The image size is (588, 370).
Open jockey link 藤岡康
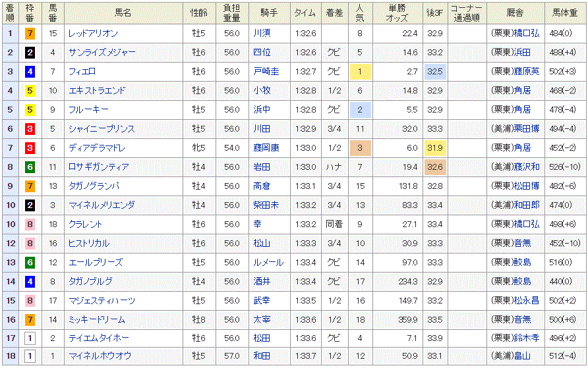(266, 148)
